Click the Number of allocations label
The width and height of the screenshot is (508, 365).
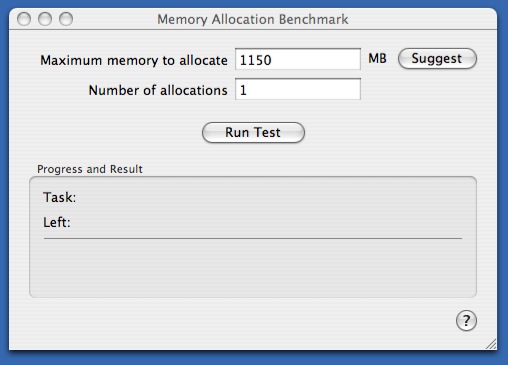pyautogui.click(x=158, y=90)
